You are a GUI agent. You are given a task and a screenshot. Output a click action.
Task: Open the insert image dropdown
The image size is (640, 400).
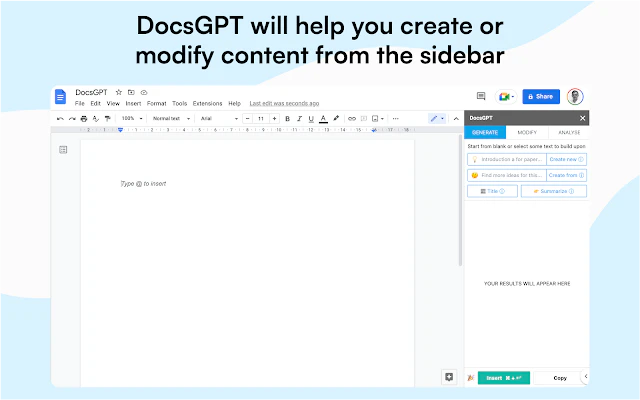(378, 119)
